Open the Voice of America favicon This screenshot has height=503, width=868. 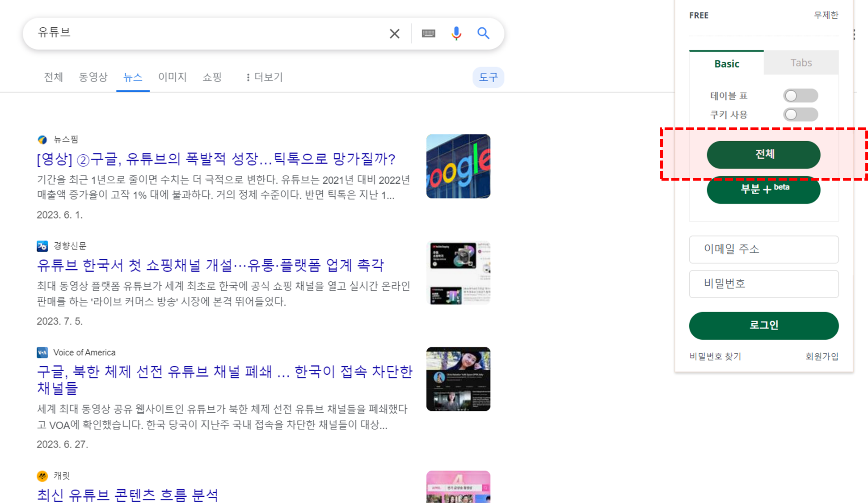tap(42, 352)
